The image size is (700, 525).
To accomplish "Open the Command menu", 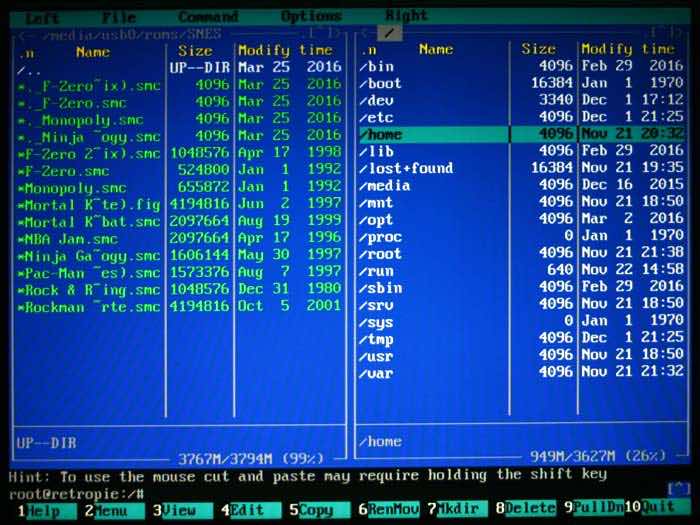I will pyautogui.click(x=208, y=17).
